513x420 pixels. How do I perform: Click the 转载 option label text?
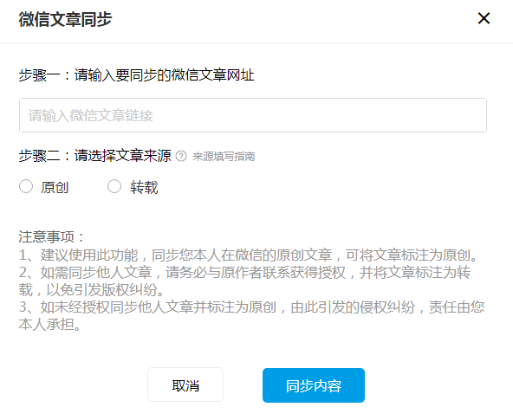(144, 187)
